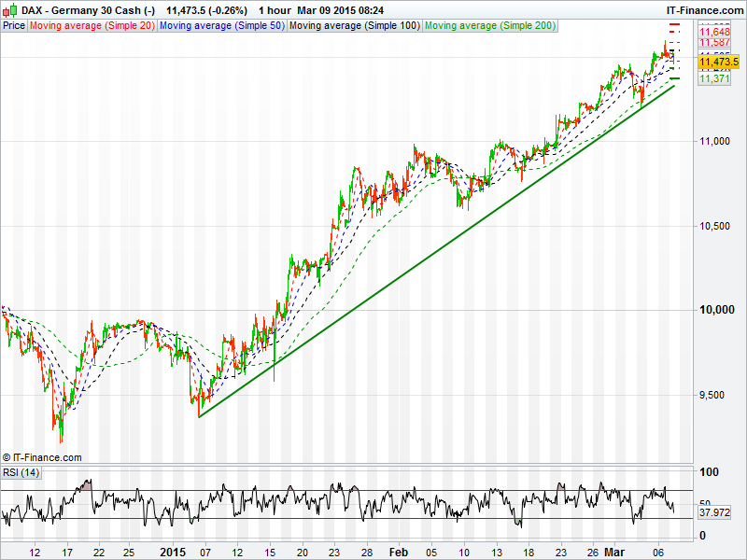Click the 2015 date axis label

tap(173, 553)
